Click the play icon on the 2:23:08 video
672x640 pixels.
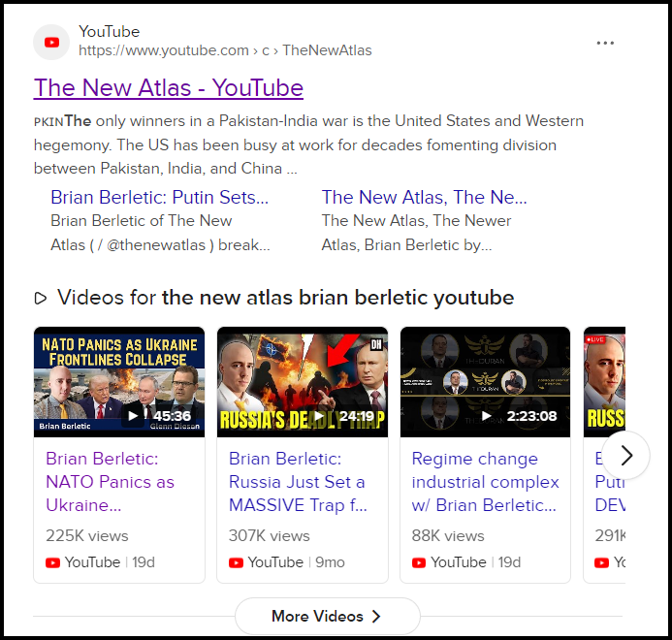[486, 415]
